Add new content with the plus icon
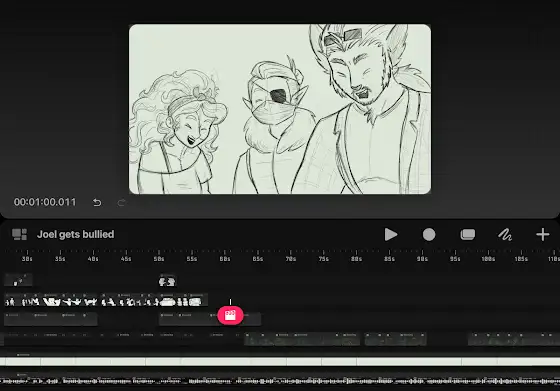The height and width of the screenshot is (391, 560). click(x=542, y=235)
